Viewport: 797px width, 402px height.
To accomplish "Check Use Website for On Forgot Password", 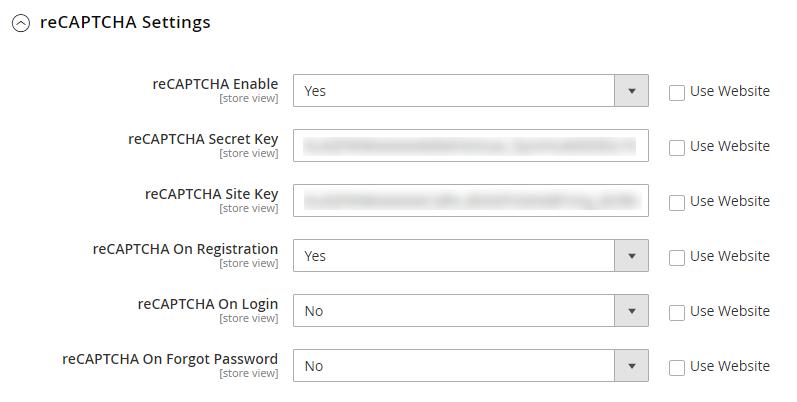I will (677, 367).
